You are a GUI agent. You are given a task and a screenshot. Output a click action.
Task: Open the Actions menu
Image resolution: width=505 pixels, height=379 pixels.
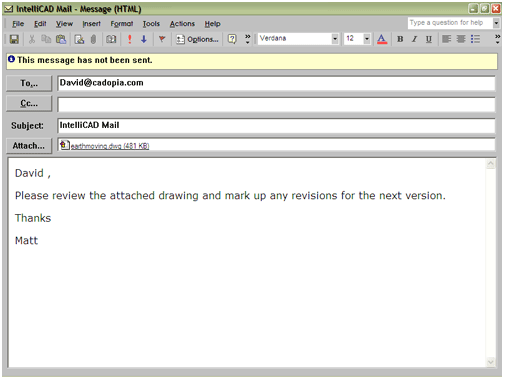[182, 24]
